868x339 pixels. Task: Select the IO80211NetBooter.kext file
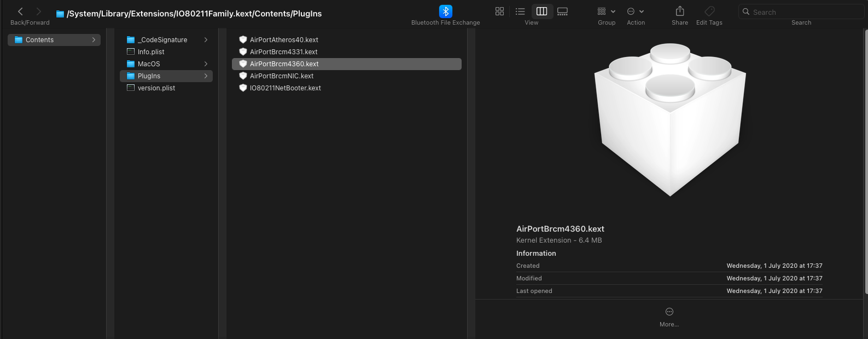coord(285,88)
